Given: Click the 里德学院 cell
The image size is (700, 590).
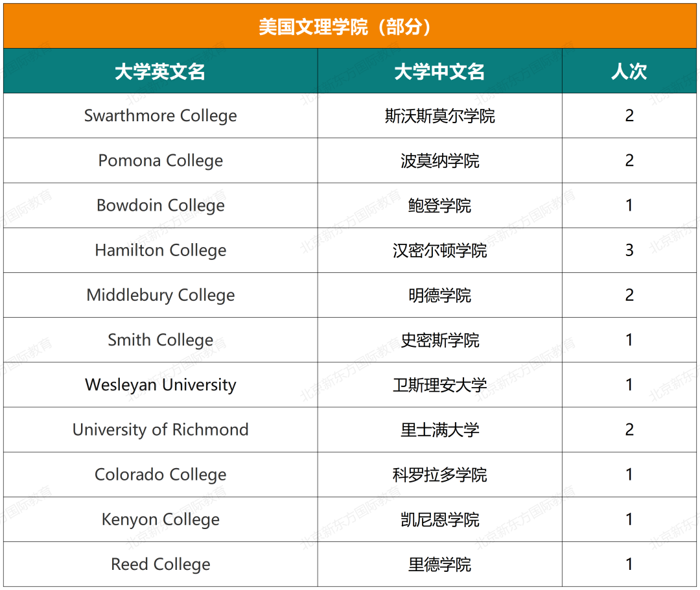Looking at the screenshot, I should [x=439, y=564].
